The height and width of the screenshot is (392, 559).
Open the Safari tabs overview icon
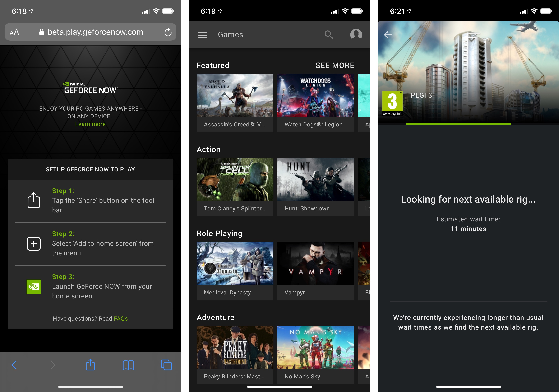pos(166,365)
